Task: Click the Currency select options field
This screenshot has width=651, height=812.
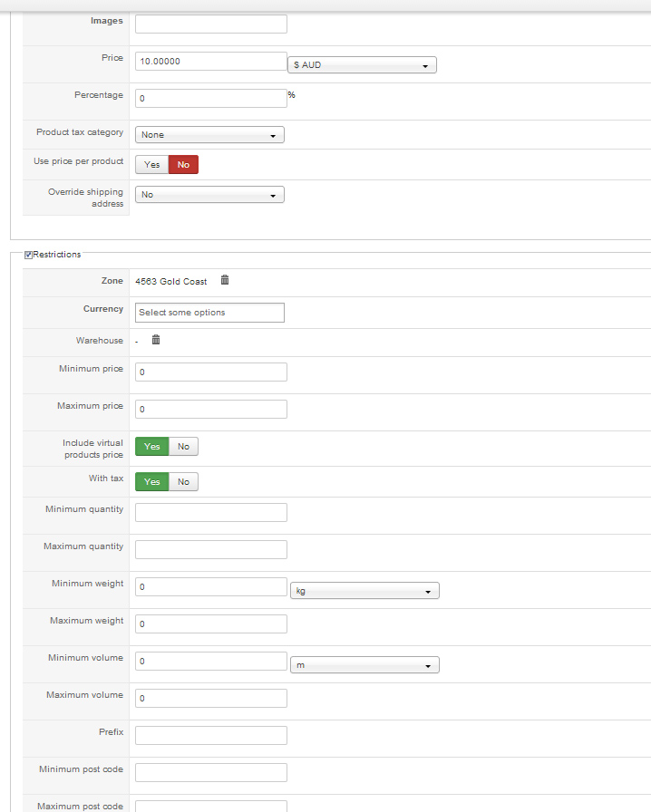Action: [209, 313]
